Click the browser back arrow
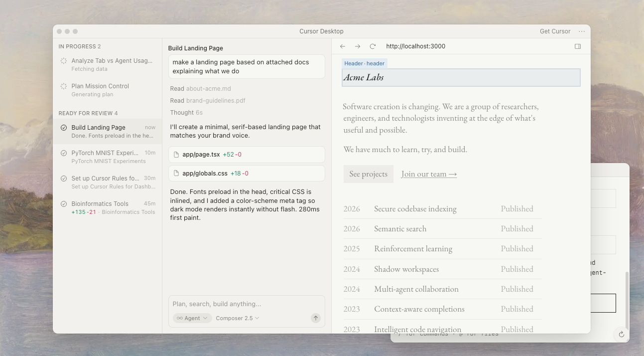 (343, 46)
